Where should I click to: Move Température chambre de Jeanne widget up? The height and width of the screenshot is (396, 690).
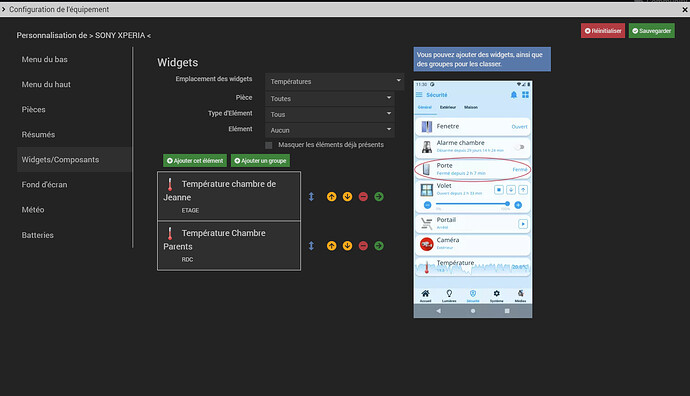tap(331, 197)
